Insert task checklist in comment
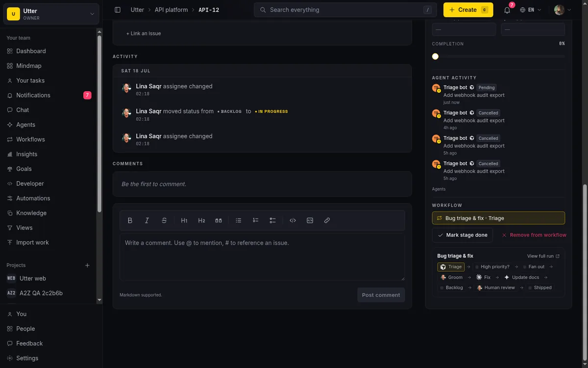This screenshot has width=588, height=368. pyautogui.click(x=273, y=221)
